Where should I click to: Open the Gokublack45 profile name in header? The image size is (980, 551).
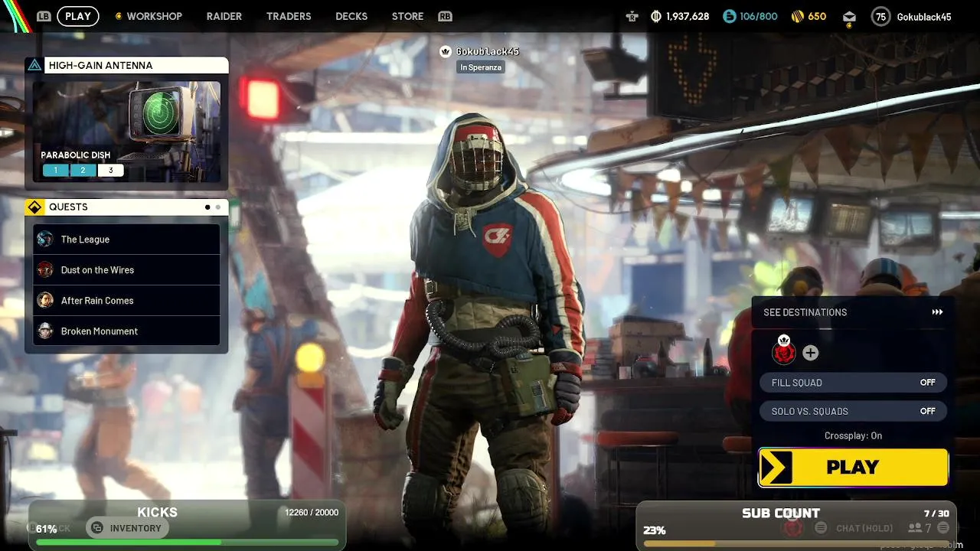pyautogui.click(x=923, y=16)
